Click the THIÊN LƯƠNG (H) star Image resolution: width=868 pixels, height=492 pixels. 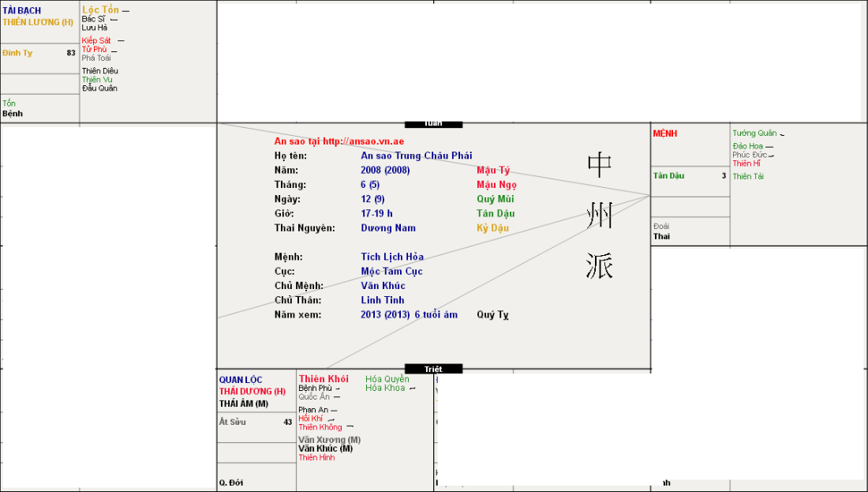tap(38, 22)
